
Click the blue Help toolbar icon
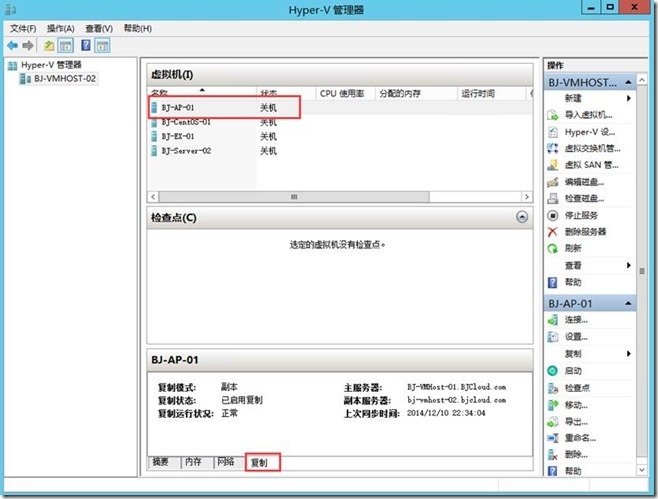click(x=86, y=45)
